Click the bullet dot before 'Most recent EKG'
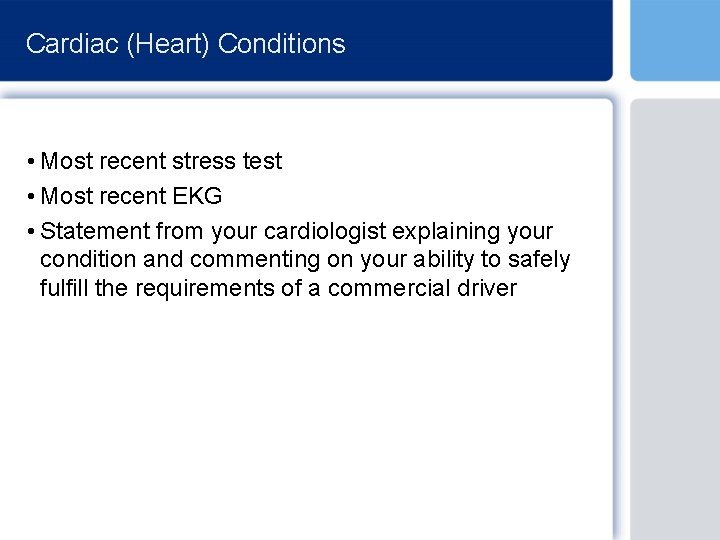Viewport: 720px width, 540px height. coord(33,197)
